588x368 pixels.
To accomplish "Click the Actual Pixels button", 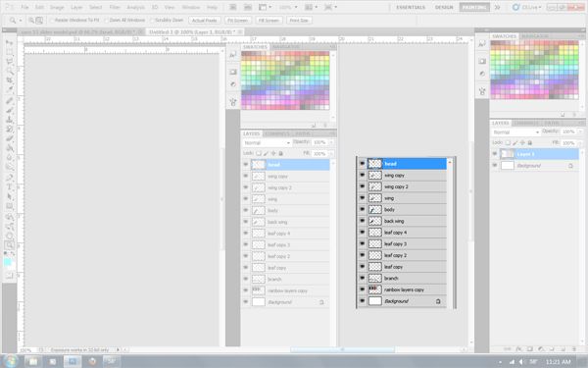I will click(x=205, y=21).
